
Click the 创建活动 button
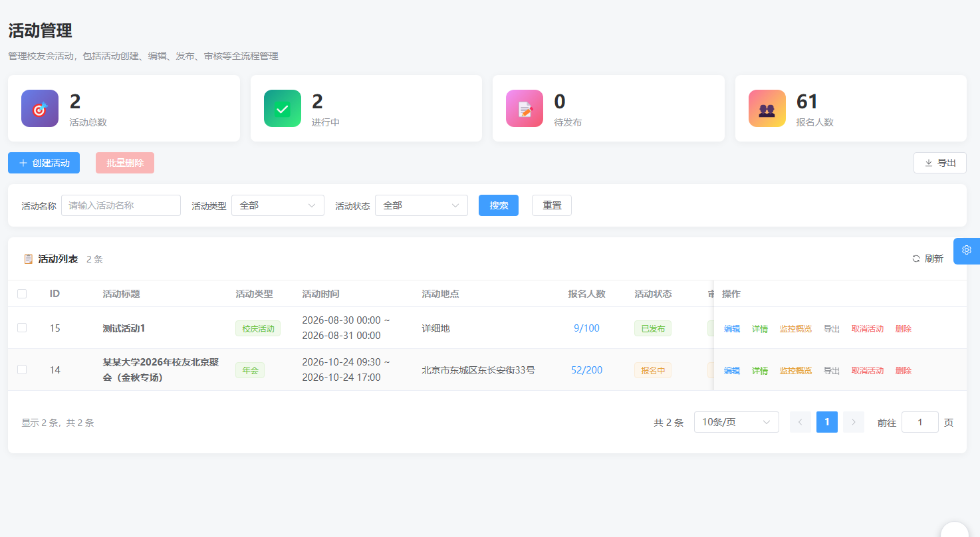(44, 163)
